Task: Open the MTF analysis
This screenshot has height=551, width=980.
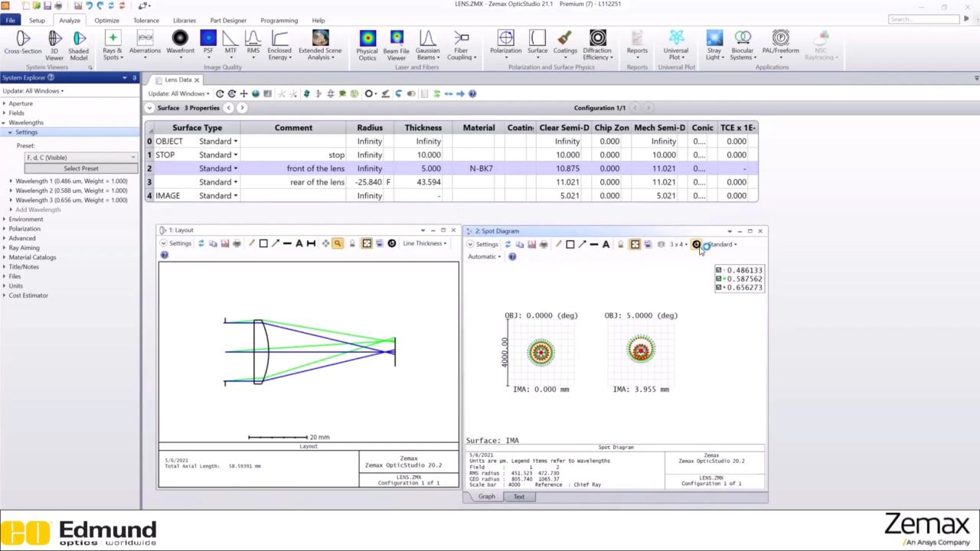Action: pos(230,43)
